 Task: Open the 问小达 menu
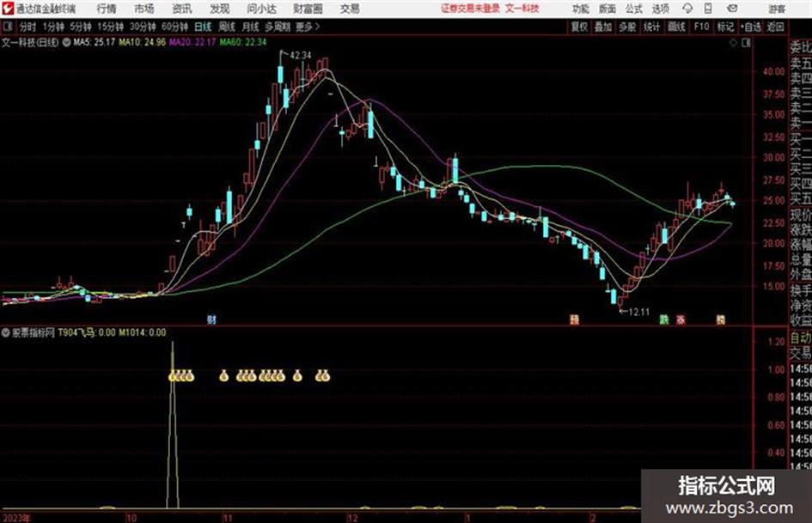[x=261, y=9]
